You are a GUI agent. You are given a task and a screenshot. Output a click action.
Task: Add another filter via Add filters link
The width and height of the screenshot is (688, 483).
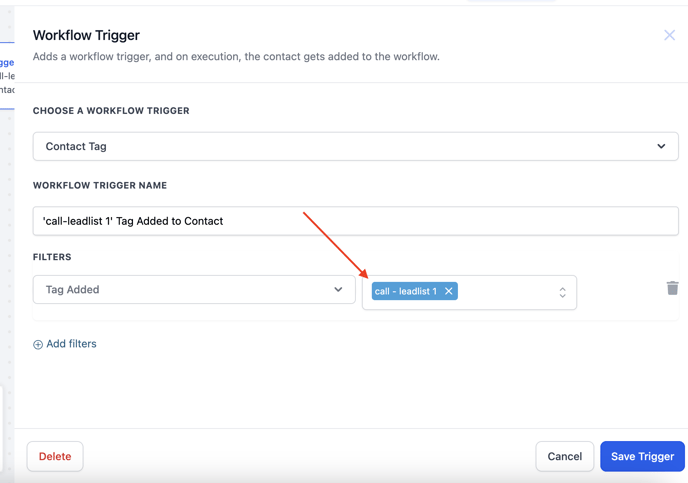71,344
